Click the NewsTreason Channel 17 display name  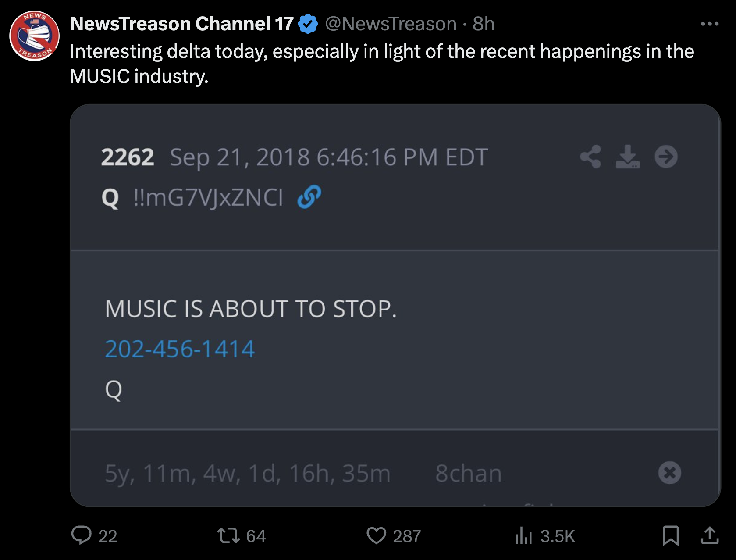(181, 24)
